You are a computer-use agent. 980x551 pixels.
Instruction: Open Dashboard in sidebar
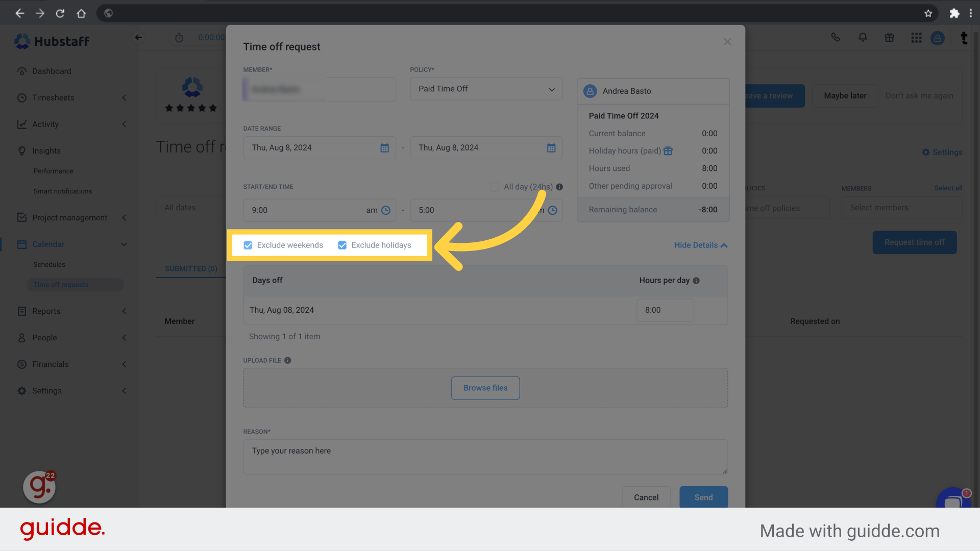tap(52, 71)
